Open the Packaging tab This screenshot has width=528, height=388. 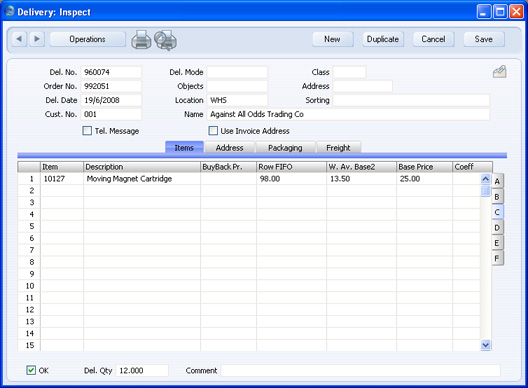coord(285,148)
